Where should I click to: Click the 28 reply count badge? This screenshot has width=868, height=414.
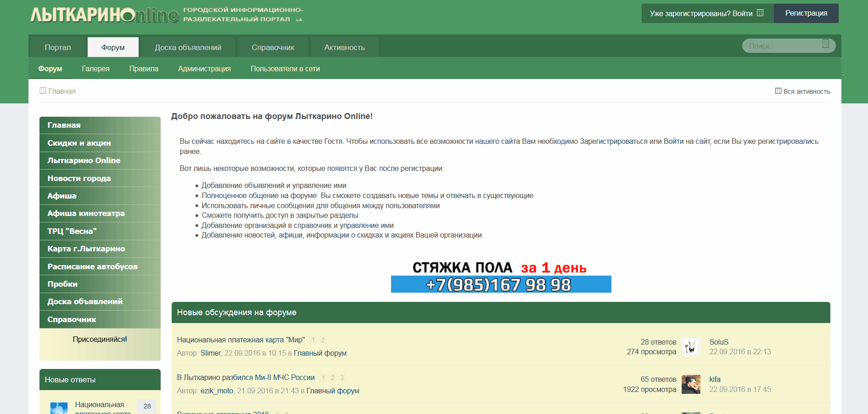tap(147, 406)
